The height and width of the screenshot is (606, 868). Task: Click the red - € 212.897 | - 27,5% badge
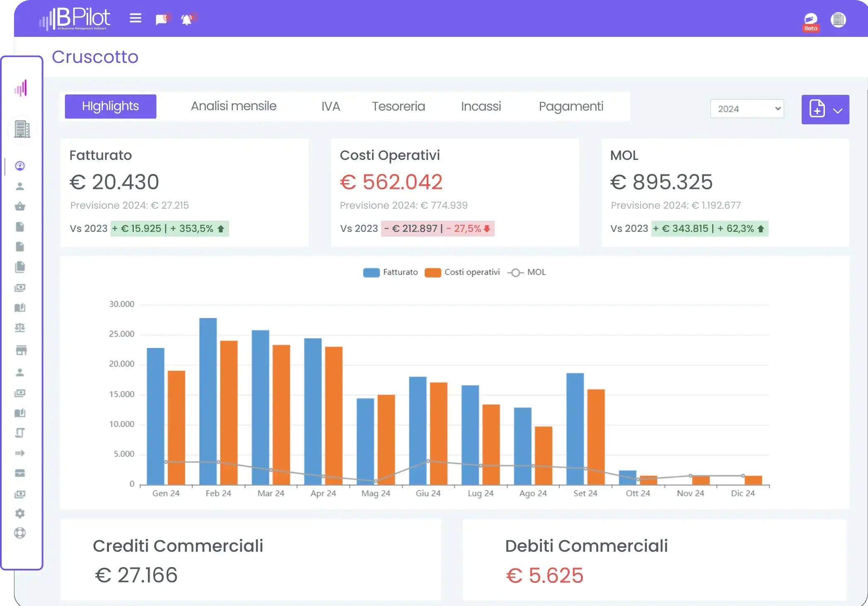tap(438, 229)
